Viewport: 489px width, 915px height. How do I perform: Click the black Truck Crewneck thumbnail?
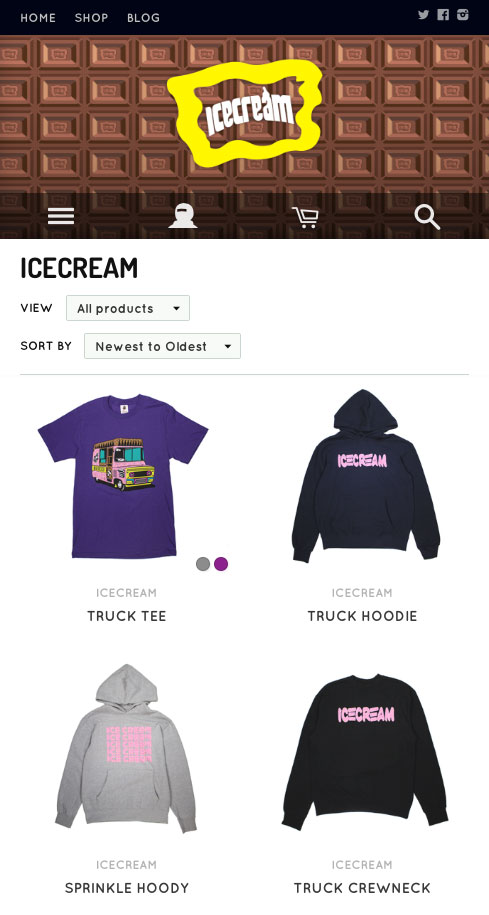[x=365, y=751]
